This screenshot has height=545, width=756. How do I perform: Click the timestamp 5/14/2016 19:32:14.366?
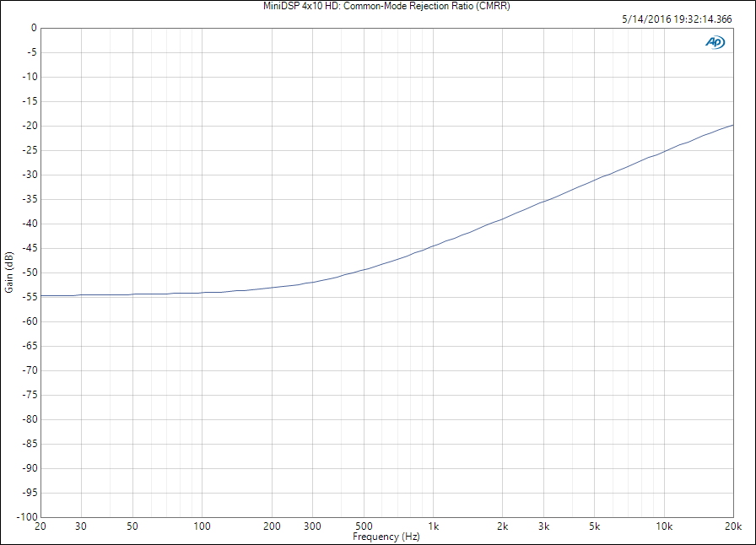677,19
